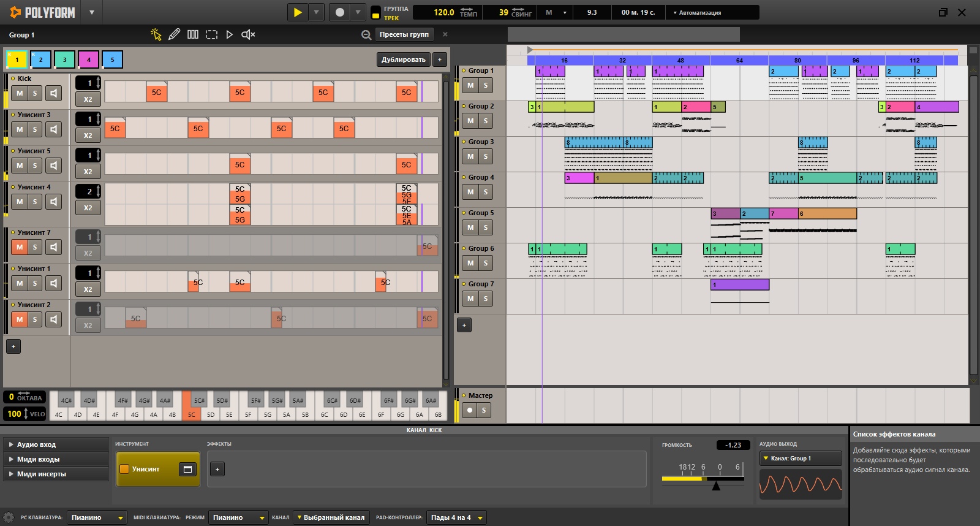Screen dimensions: 980x526
Task: Click the Унисинт 3 speaker icon
Action: point(54,129)
